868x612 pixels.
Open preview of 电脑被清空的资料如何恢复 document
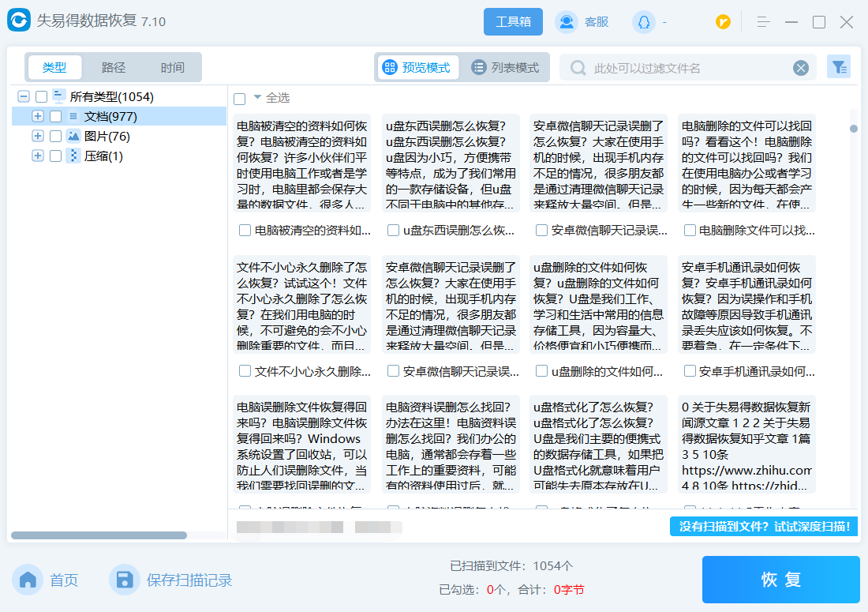[x=302, y=163]
